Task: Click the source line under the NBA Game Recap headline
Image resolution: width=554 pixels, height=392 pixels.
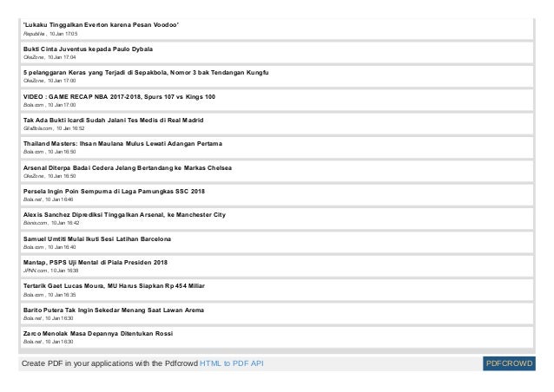Action: (49, 105)
